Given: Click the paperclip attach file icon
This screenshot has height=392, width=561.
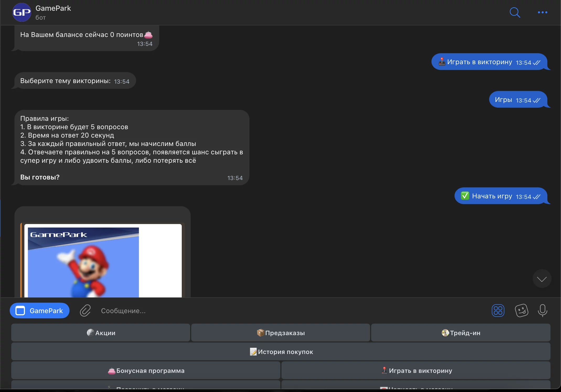Looking at the screenshot, I should coord(85,311).
